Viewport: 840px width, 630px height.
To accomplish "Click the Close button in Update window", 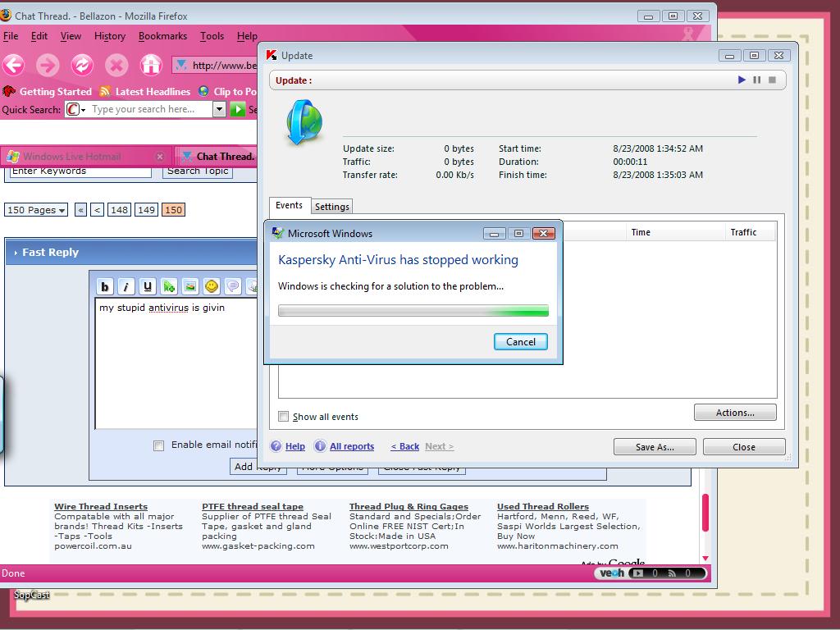I will (744, 447).
